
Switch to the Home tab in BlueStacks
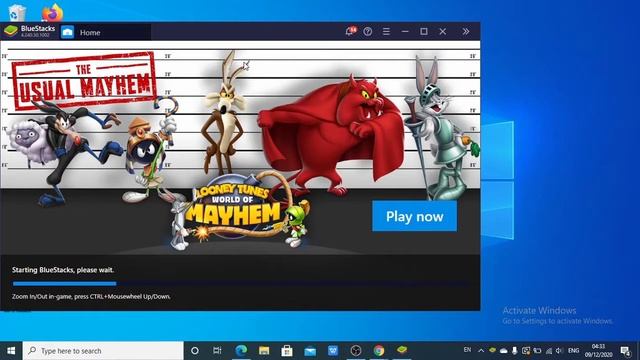[x=90, y=33]
